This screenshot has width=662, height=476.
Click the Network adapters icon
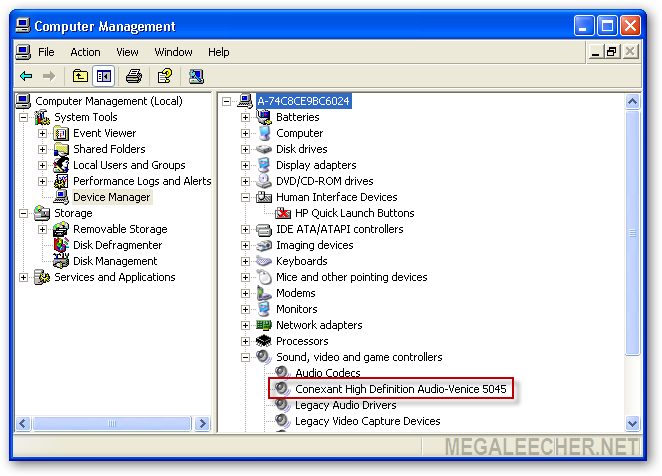(x=264, y=325)
